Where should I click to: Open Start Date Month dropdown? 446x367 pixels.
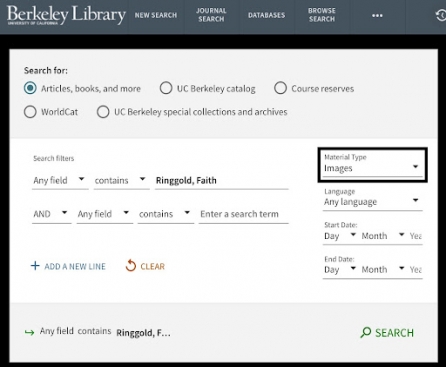click(x=383, y=236)
